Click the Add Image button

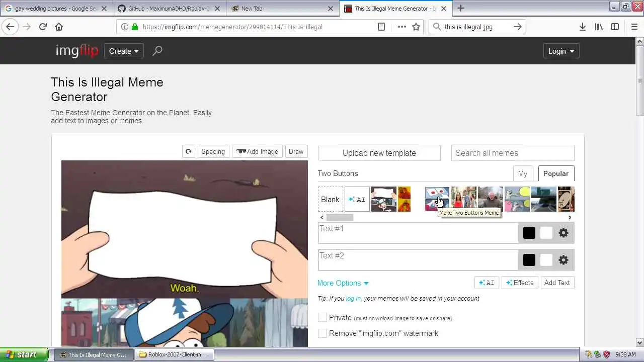[x=257, y=151]
